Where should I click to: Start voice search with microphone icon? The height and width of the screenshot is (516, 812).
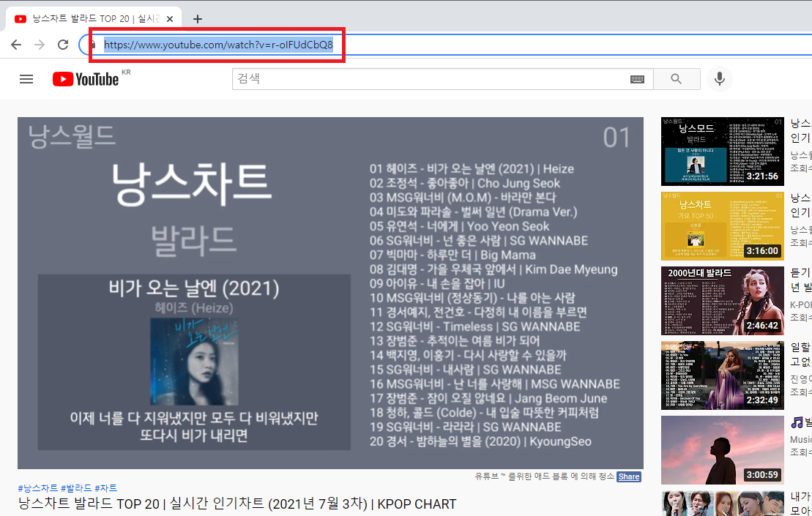(x=719, y=78)
